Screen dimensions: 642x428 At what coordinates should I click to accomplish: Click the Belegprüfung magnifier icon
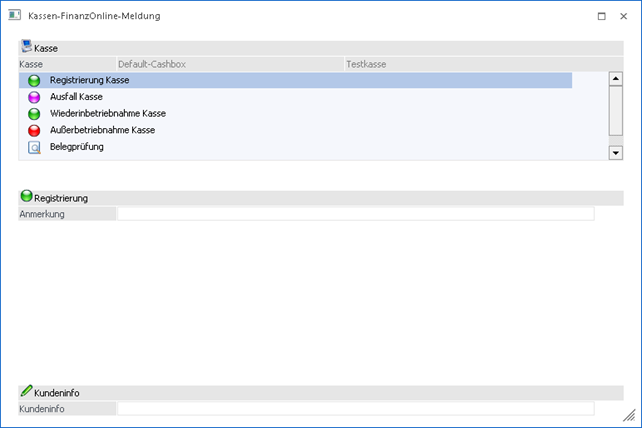click(x=34, y=148)
